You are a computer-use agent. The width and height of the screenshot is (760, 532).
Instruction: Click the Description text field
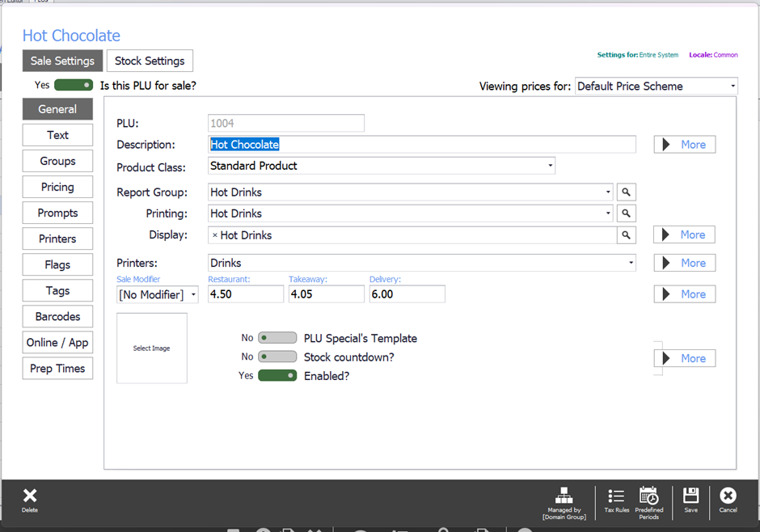tap(422, 145)
